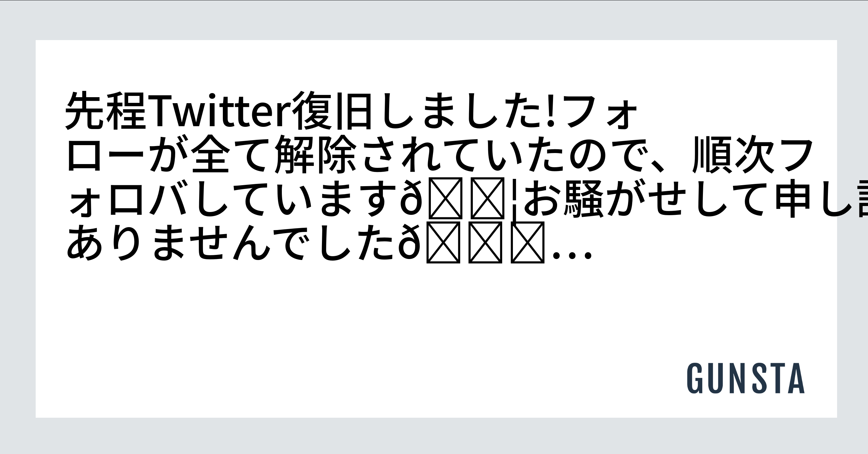Viewport: 868px width, 454px height.
Task: Click the first broken emoji box after います
Action: (x=444, y=198)
